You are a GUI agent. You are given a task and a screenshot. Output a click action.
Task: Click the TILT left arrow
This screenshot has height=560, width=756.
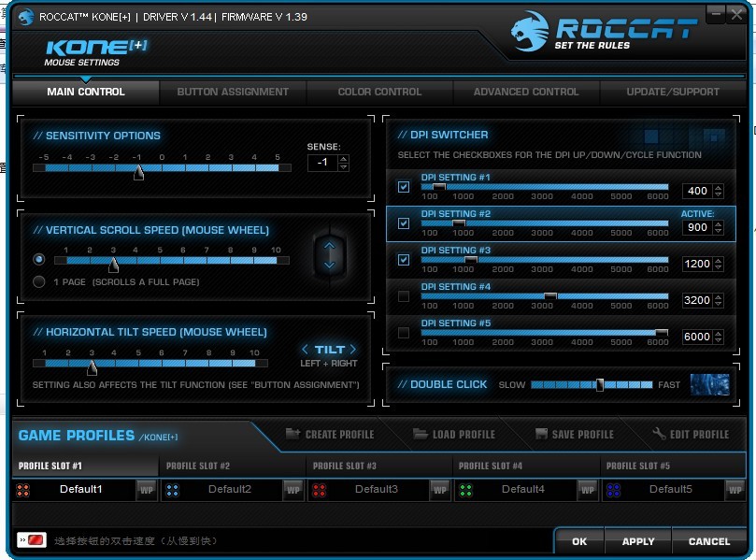305,349
